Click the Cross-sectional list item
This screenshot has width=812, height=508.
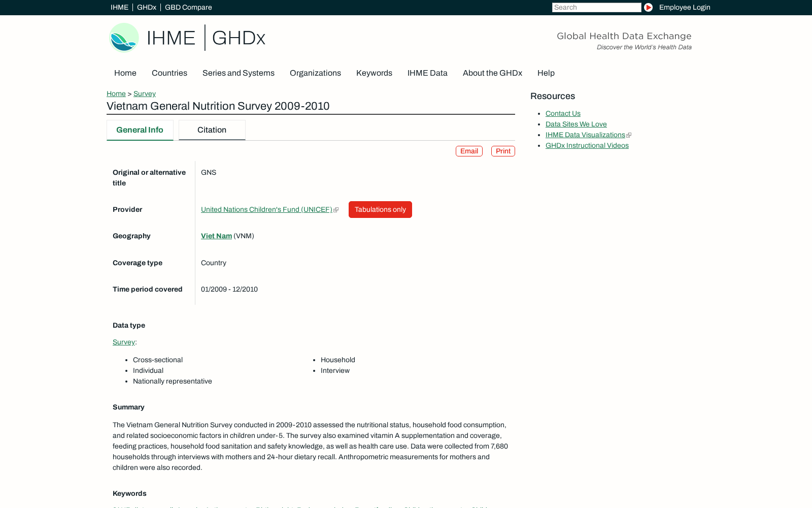[158, 360]
